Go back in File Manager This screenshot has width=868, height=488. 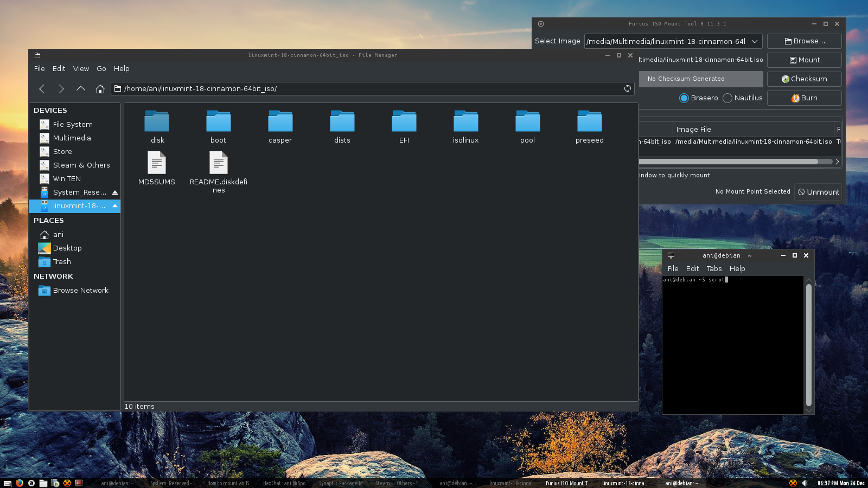tap(42, 88)
